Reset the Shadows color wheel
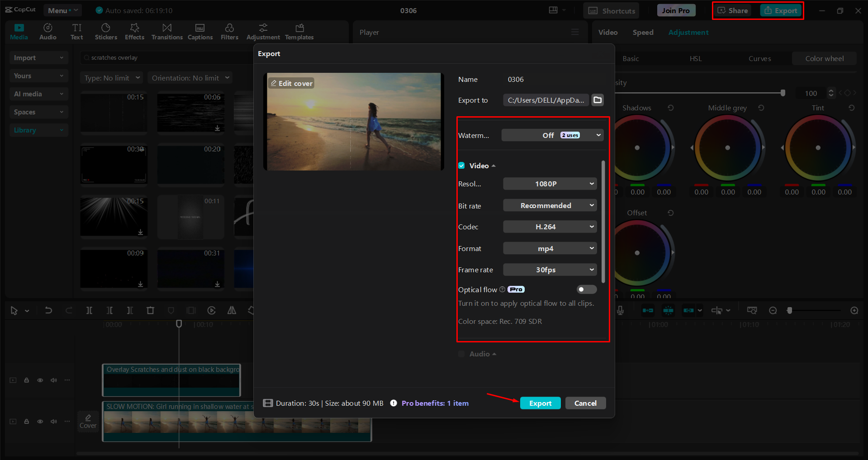This screenshot has width=868, height=460. click(671, 108)
